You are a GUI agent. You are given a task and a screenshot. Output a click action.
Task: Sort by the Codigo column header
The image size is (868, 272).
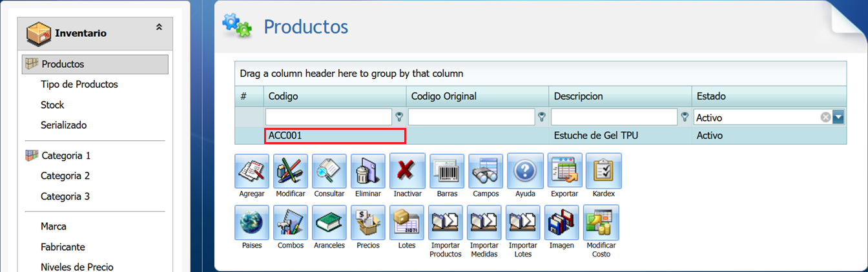[335, 96]
